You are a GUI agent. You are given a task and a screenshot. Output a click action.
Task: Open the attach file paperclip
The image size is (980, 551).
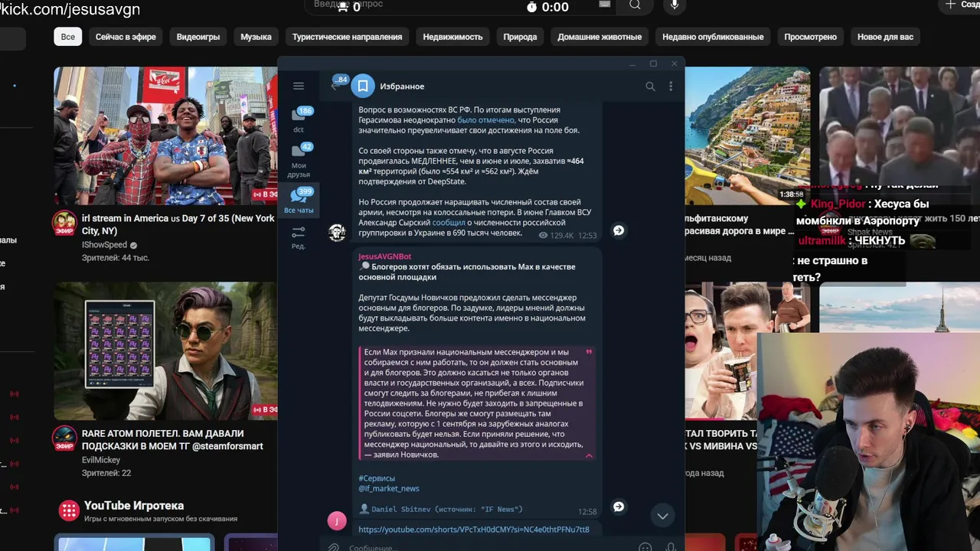pos(333,547)
